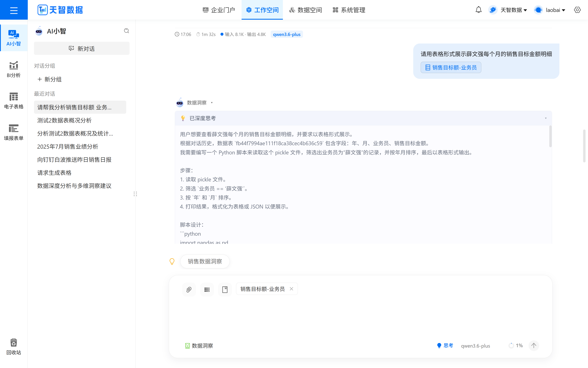Image resolution: width=588 pixels, height=368 pixels.
Task: Click the 天智数据 logo
Action: pyautogui.click(x=60, y=10)
